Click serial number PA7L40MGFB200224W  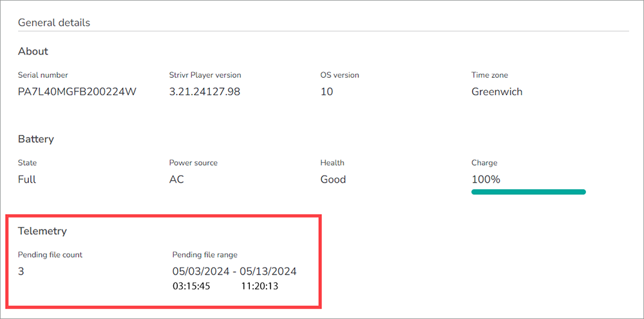click(x=77, y=92)
